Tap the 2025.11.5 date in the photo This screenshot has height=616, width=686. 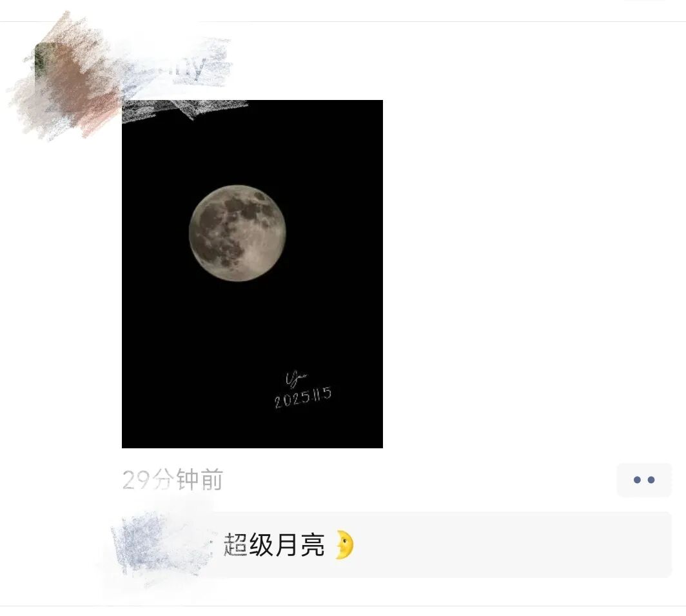[x=303, y=398]
